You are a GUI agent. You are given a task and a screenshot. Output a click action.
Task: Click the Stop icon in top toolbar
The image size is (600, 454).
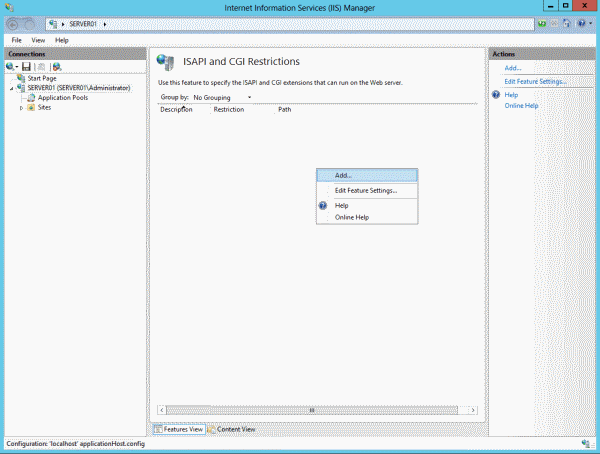[554, 24]
